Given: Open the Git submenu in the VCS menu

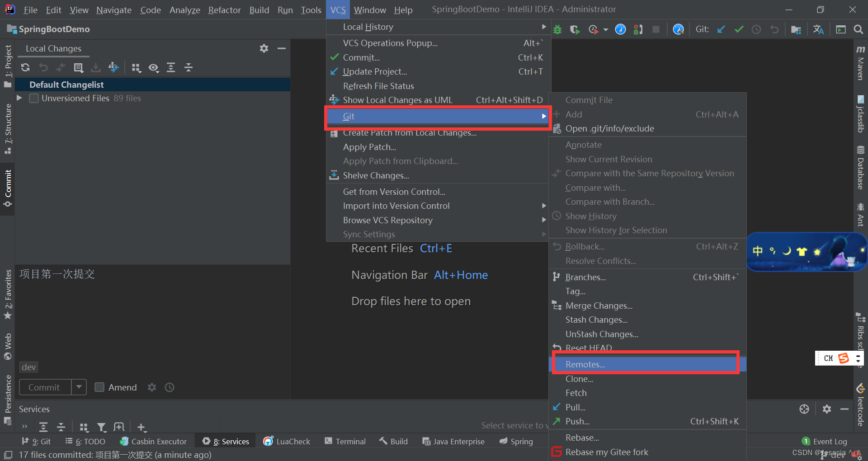Looking at the screenshot, I should click(x=438, y=116).
